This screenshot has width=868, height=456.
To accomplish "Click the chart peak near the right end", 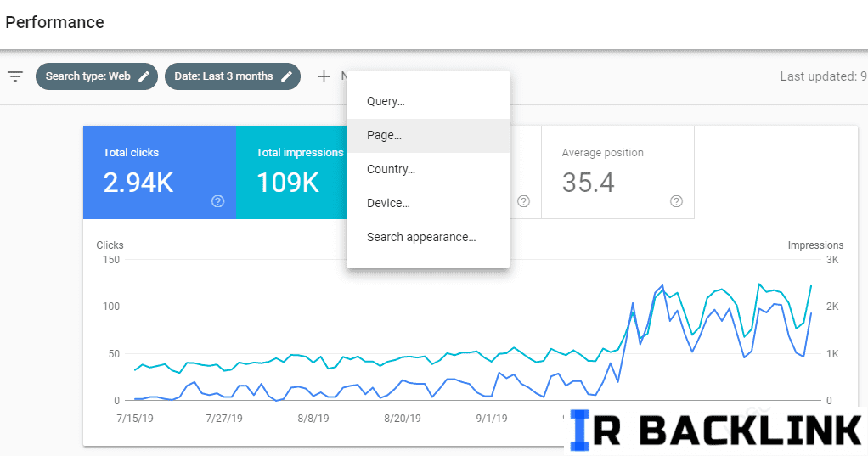I will [758, 284].
